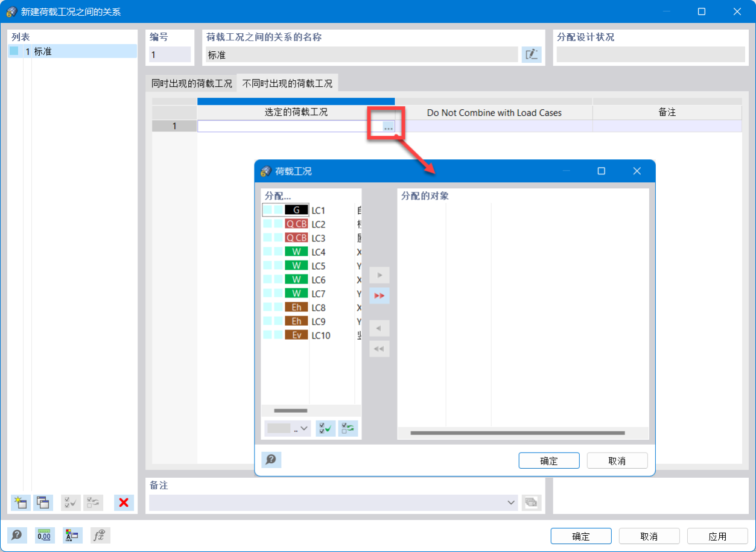Click the fx formula icon in the bottom bar
Screen dimensions: 756x552
(x=100, y=535)
